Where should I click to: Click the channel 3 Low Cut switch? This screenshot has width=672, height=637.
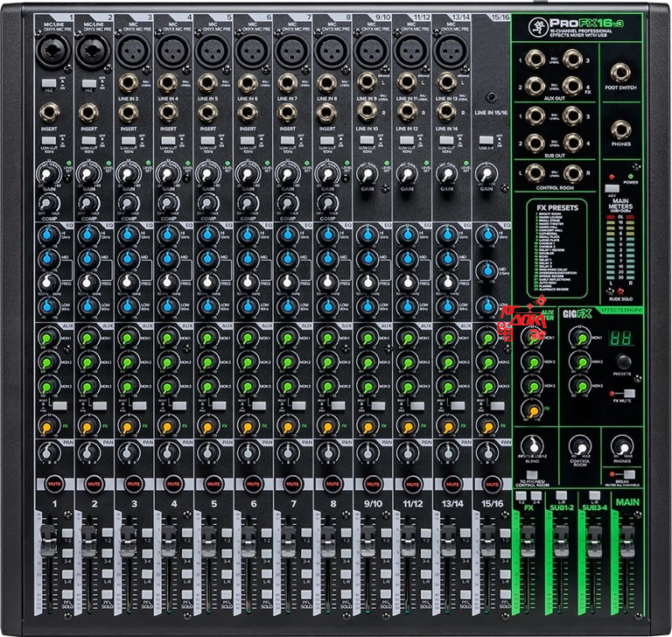(x=129, y=140)
